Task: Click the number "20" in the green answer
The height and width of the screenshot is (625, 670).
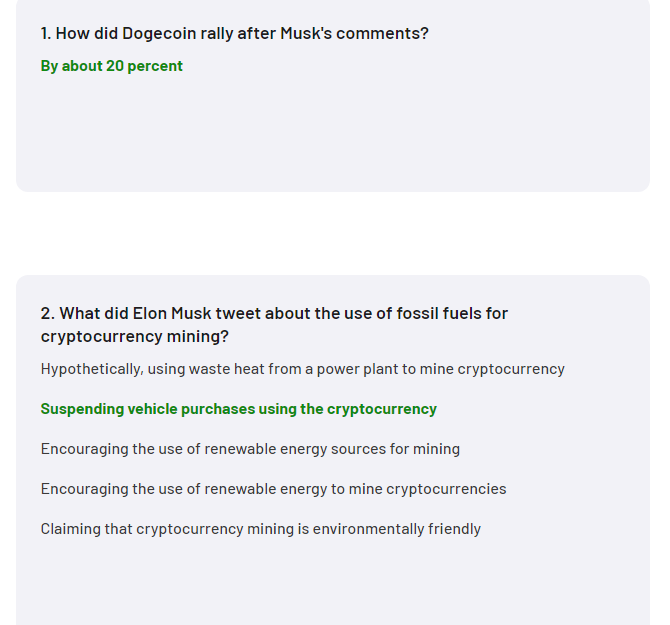Action: point(115,66)
